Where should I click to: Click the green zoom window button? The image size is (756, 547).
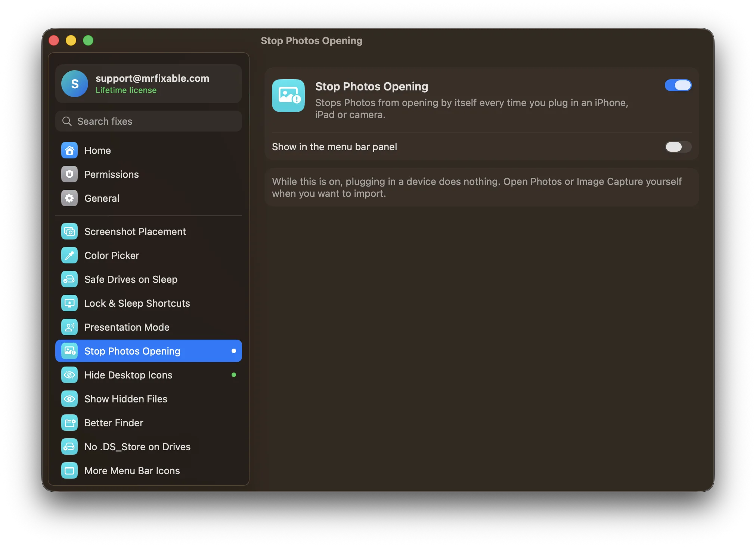click(88, 40)
